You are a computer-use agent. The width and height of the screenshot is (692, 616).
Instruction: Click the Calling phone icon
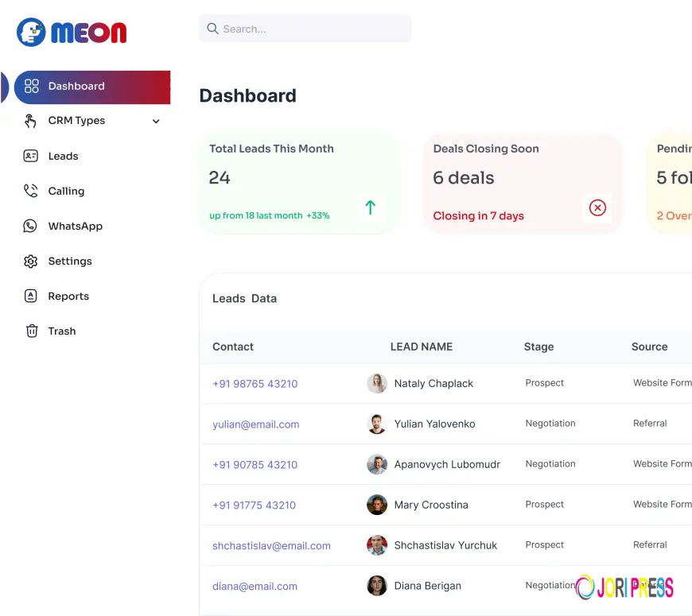(32, 191)
